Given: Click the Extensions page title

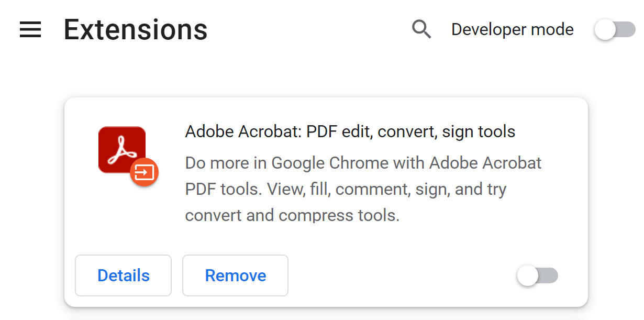Looking at the screenshot, I should pos(135,30).
